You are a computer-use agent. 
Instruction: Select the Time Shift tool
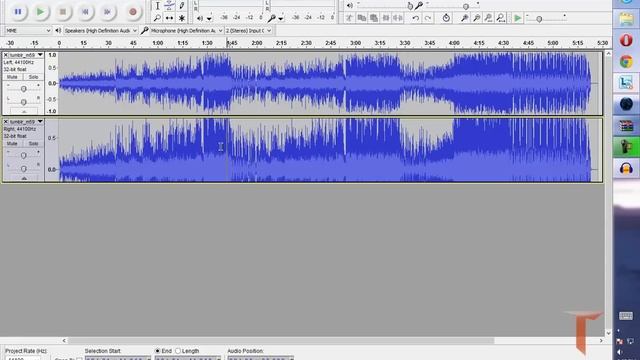[x=169, y=18]
